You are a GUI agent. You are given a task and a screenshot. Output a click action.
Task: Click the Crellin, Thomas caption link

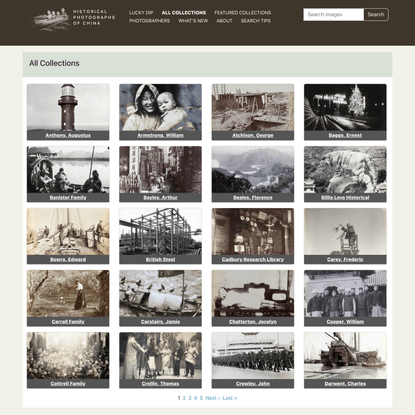click(160, 384)
